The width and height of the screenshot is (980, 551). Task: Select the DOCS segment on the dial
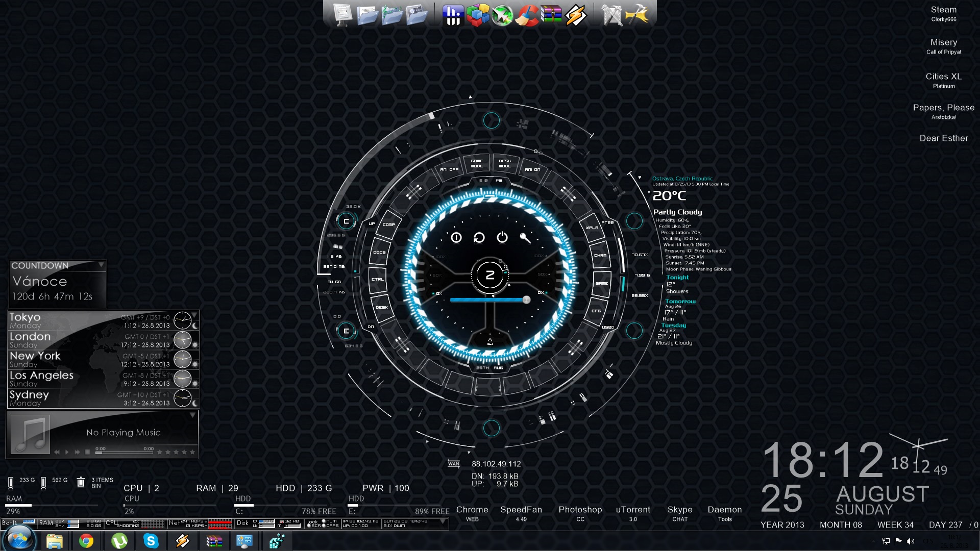tap(379, 252)
